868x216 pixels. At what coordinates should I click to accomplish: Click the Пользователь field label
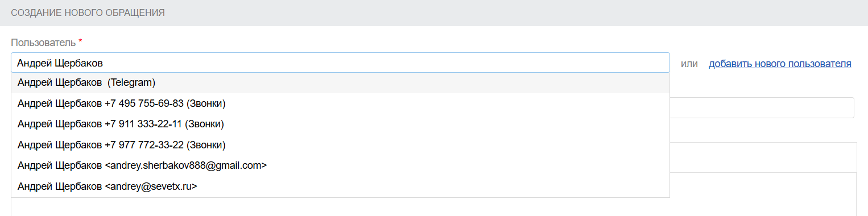tap(43, 43)
